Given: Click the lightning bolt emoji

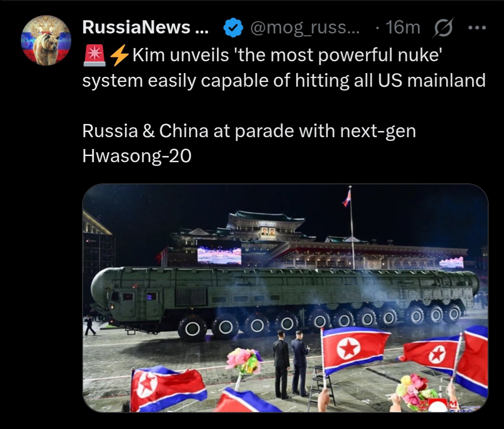Looking at the screenshot, I should click(119, 55).
